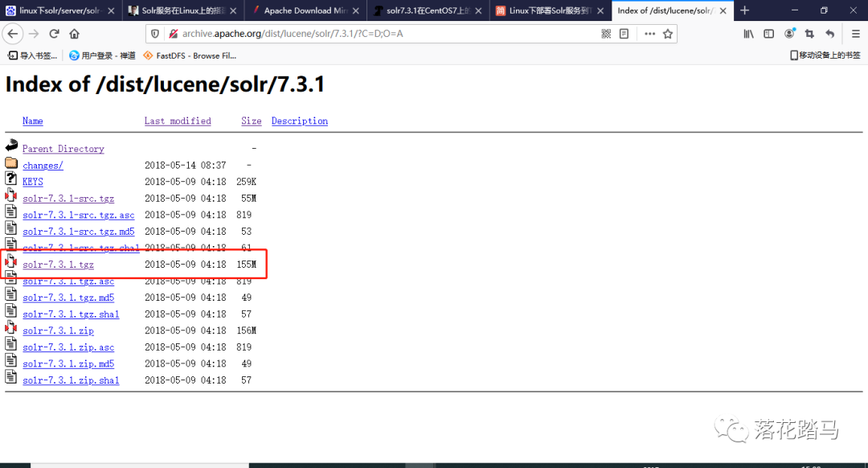The image size is (868, 468).
Task: Open the 用户登录 - 禅道 bookmark
Action: (102, 55)
